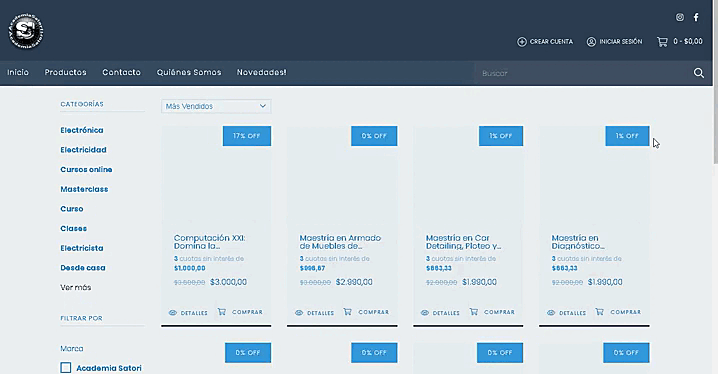This screenshot has width=718, height=374.
Task: Expand categories with Ver más
Action: pyautogui.click(x=76, y=287)
